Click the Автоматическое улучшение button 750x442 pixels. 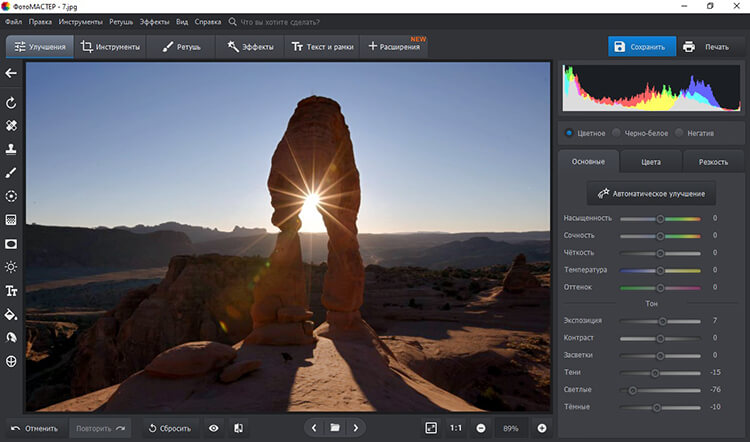pyautogui.click(x=651, y=193)
